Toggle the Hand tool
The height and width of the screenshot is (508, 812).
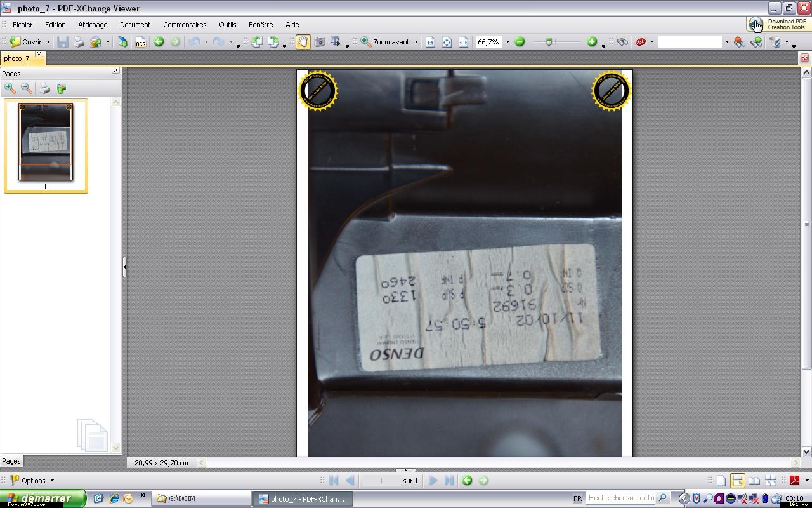point(303,42)
